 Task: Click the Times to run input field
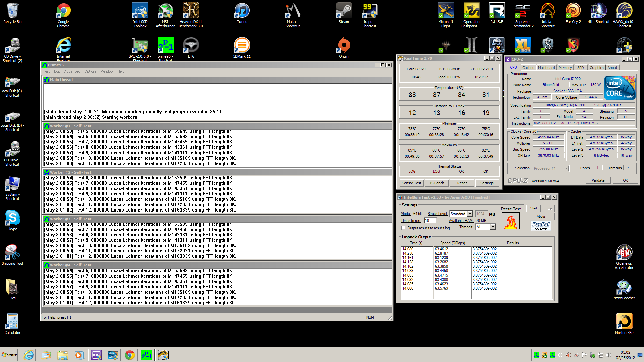tap(430, 221)
